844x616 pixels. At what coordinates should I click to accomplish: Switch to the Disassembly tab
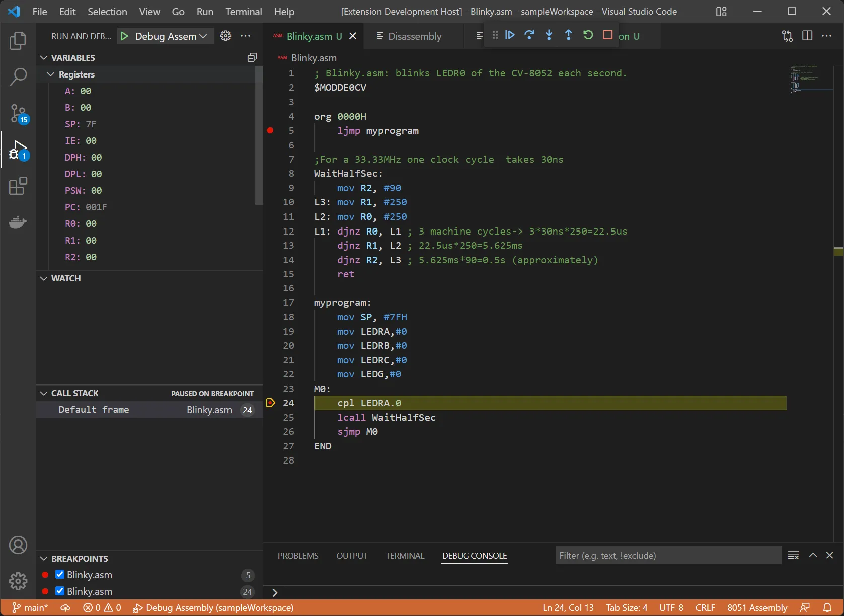(x=414, y=36)
